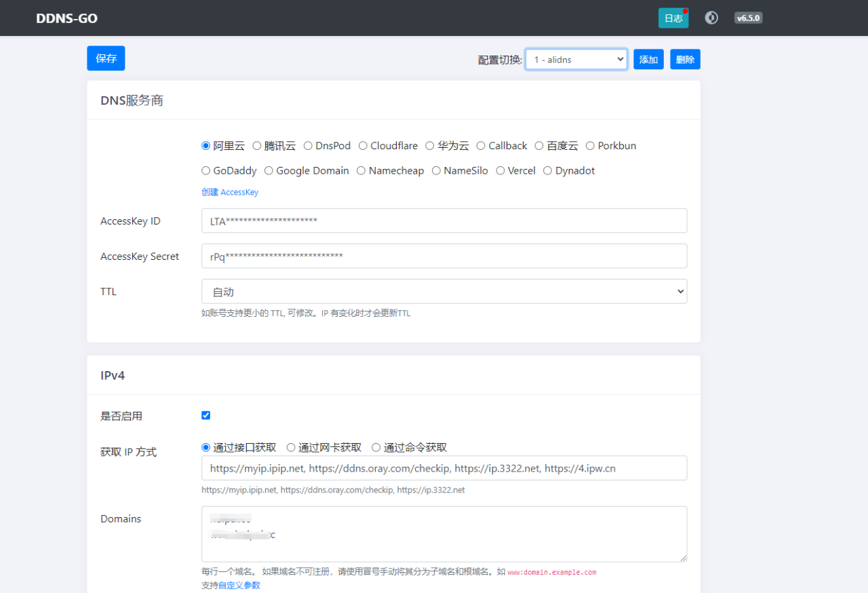Open the 自定义参数 help link

(239, 585)
